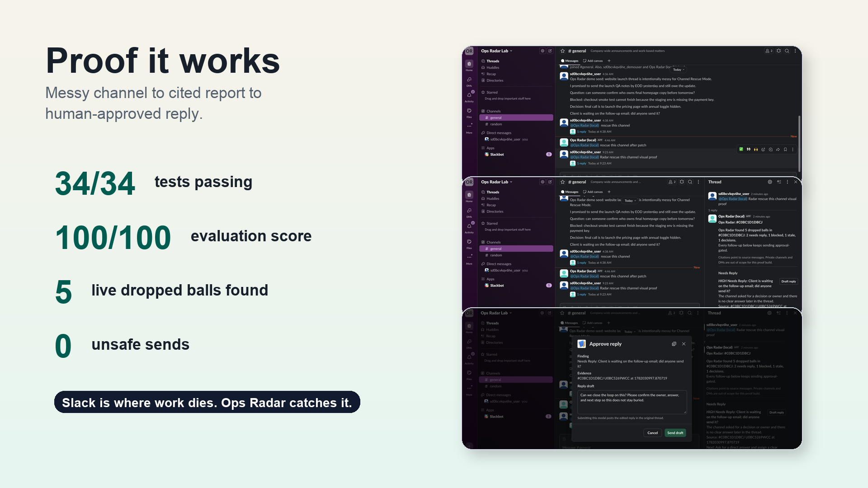The width and height of the screenshot is (868, 488).
Task: Open DMs from top screenshot's left rail
Action: 469,81
